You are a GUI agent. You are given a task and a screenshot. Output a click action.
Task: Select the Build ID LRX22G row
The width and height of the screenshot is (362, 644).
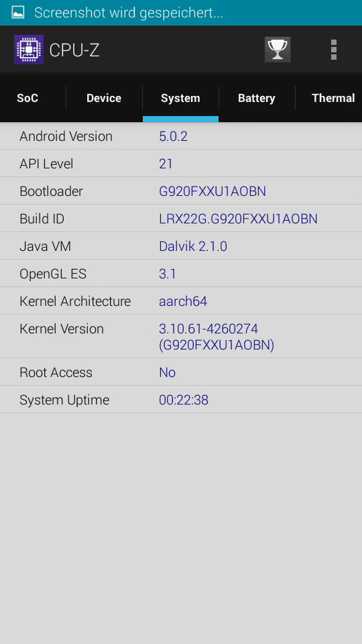pyautogui.click(x=181, y=219)
